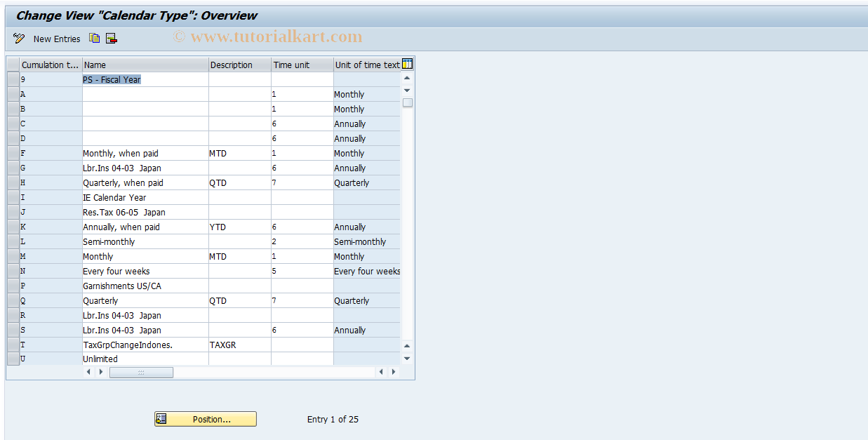This screenshot has height=440, width=868.
Task: Click 'YTD' description cell
Action: pos(240,227)
